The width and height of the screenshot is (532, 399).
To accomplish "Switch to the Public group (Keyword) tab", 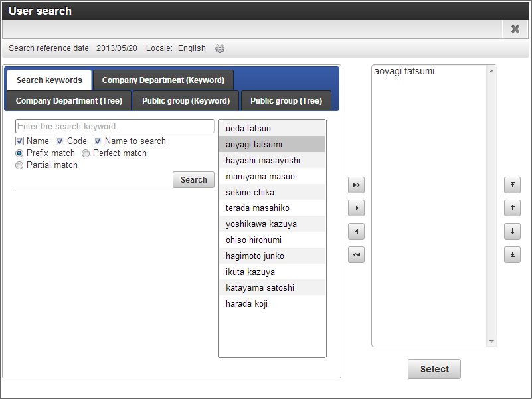I will pyautogui.click(x=186, y=101).
